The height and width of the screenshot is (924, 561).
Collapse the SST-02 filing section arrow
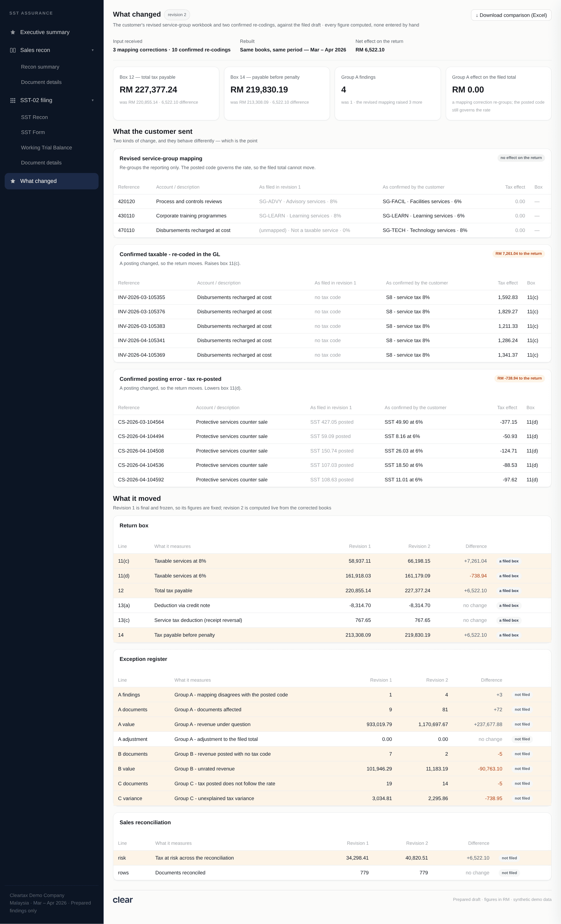tap(93, 101)
